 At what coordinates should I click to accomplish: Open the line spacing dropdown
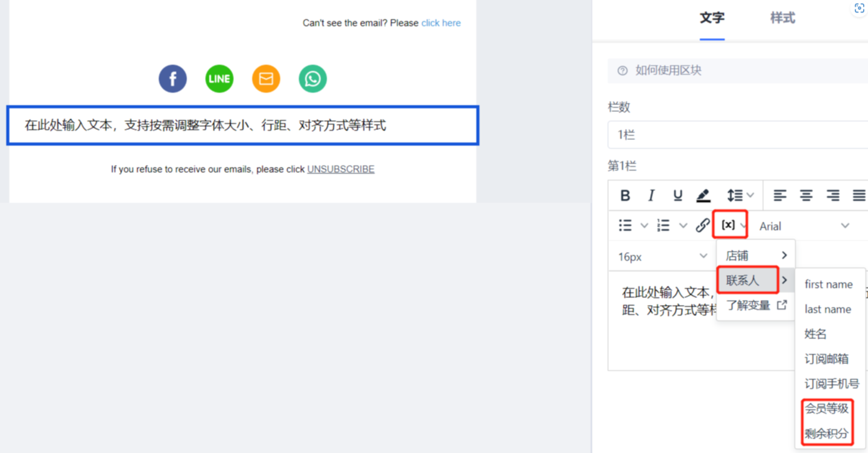(x=740, y=195)
